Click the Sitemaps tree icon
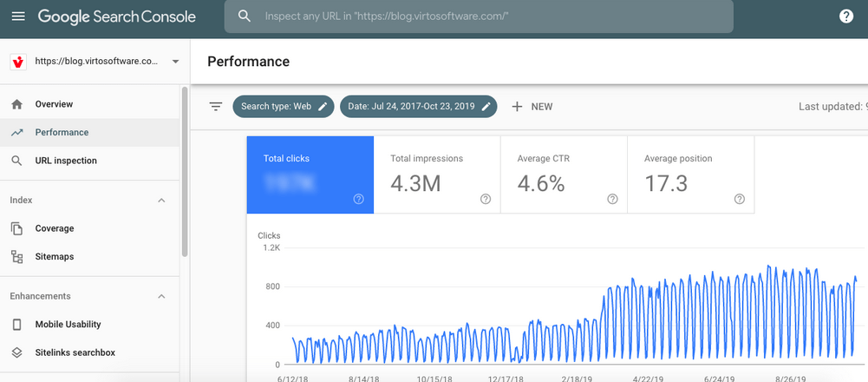The image size is (868, 382). pos(16,257)
